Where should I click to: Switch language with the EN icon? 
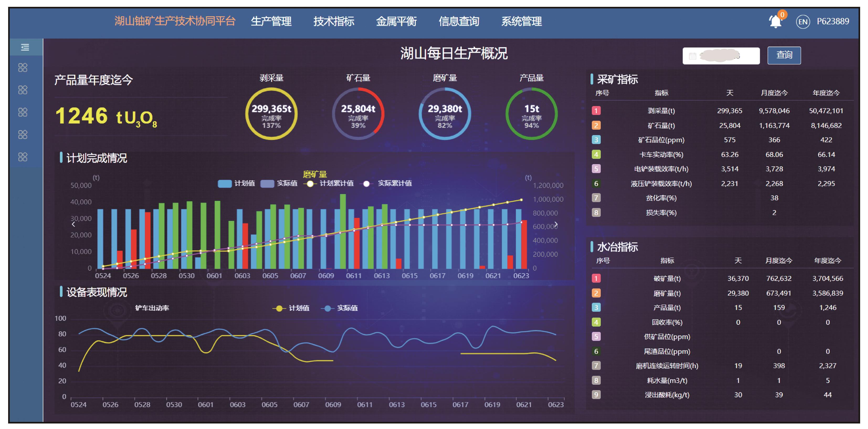pos(803,22)
